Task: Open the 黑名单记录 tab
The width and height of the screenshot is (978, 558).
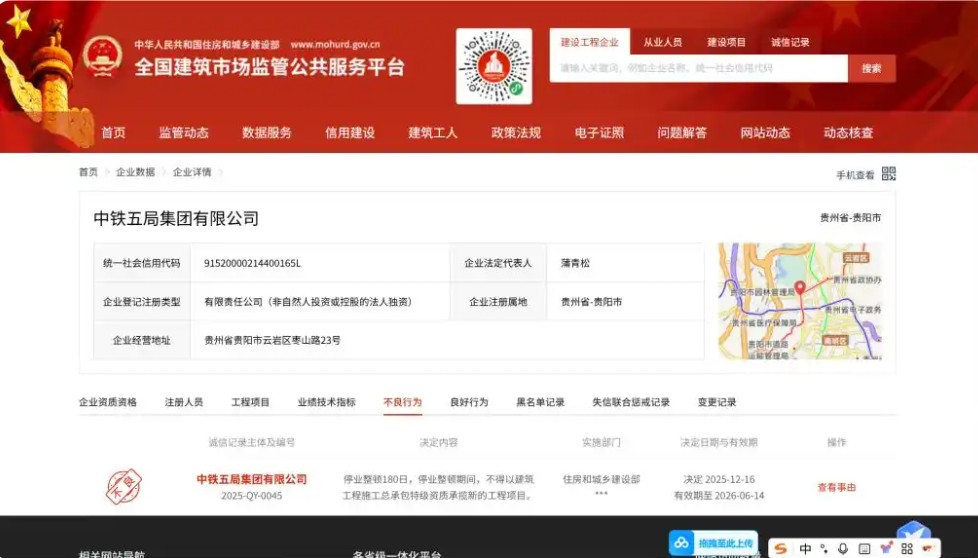Action: click(540, 402)
